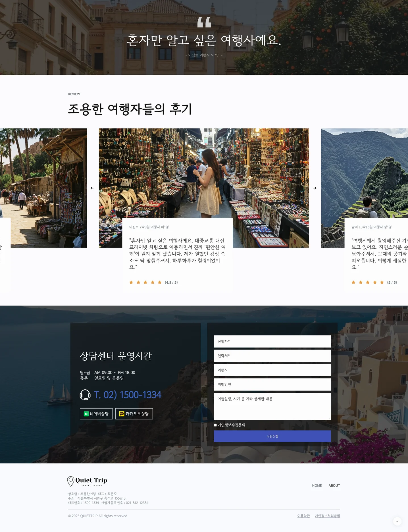This screenshot has height=532, width=408.
Task: Click phone number T. 02) 1500-1334
Action: [x=128, y=395]
